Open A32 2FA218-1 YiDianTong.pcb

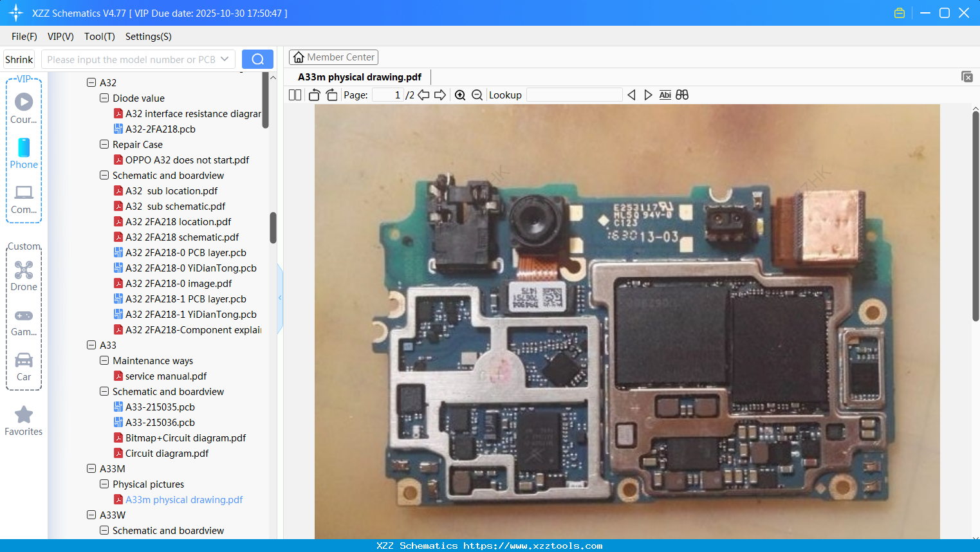pyautogui.click(x=191, y=315)
